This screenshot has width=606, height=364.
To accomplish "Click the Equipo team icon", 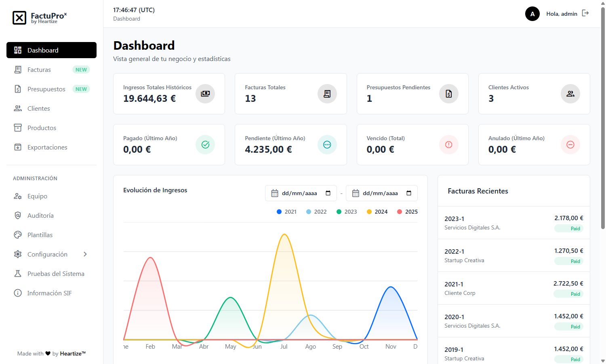I will 18,196.
